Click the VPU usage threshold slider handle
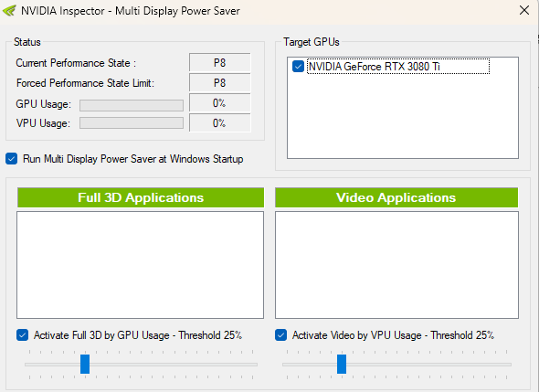 [342, 364]
